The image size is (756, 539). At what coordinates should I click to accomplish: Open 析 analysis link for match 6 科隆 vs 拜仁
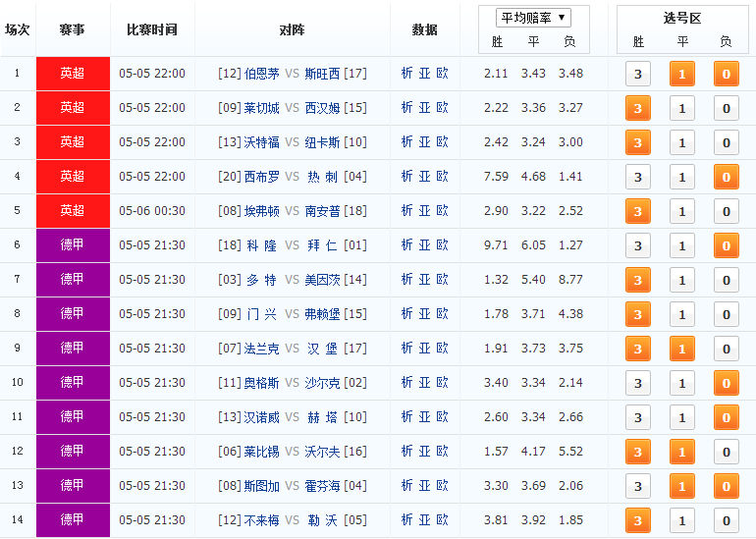[x=406, y=244]
